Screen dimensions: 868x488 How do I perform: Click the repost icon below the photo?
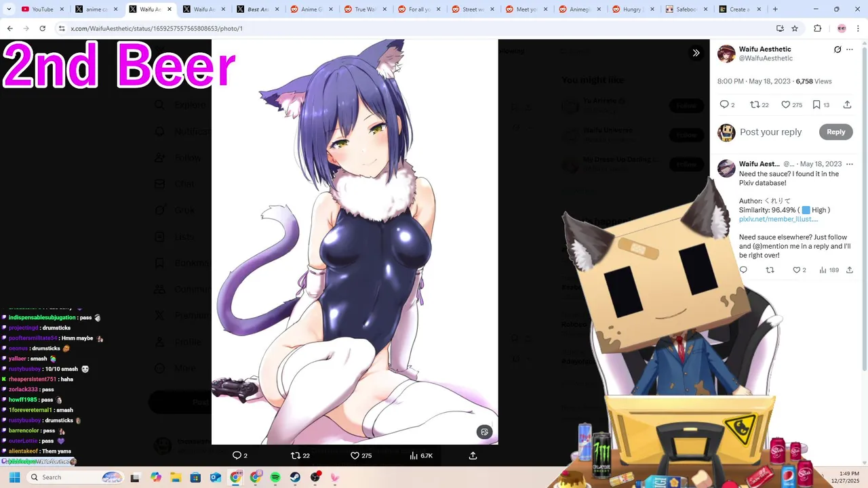(295, 455)
